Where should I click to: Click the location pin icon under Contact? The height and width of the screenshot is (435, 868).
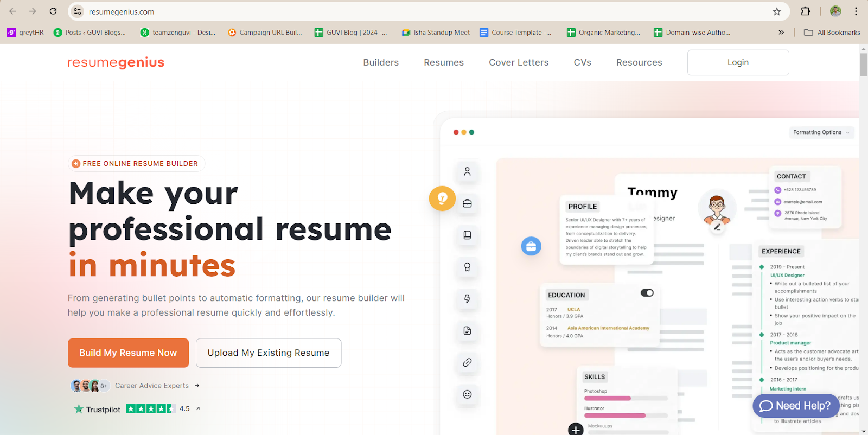pos(777,213)
